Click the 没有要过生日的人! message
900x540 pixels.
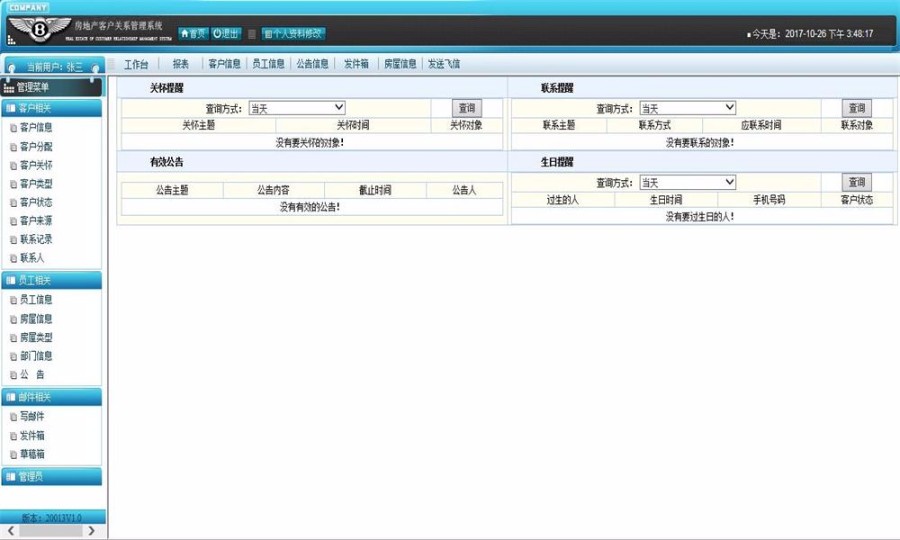pos(700,217)
